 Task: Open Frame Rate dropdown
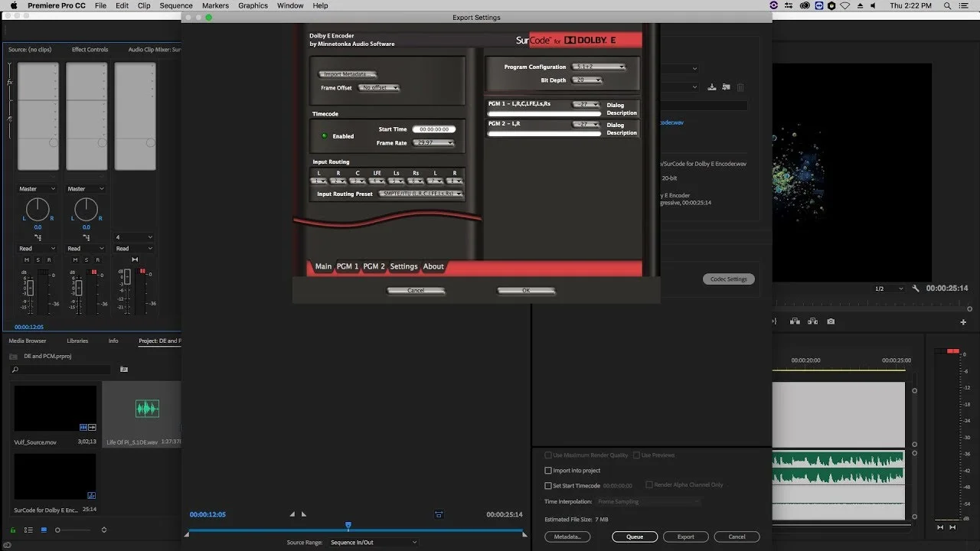tap(433, 143)
